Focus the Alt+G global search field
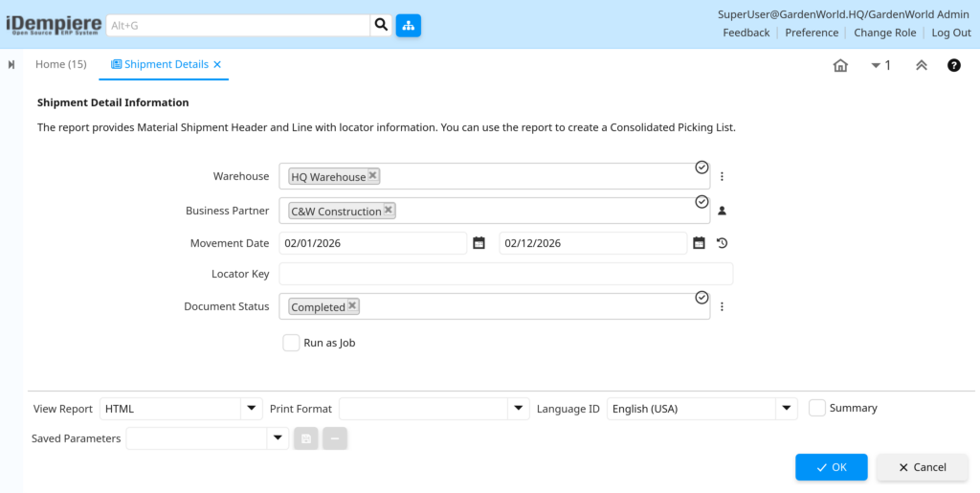The height and width of the screenshot is (493, 980). pos(238,26)
